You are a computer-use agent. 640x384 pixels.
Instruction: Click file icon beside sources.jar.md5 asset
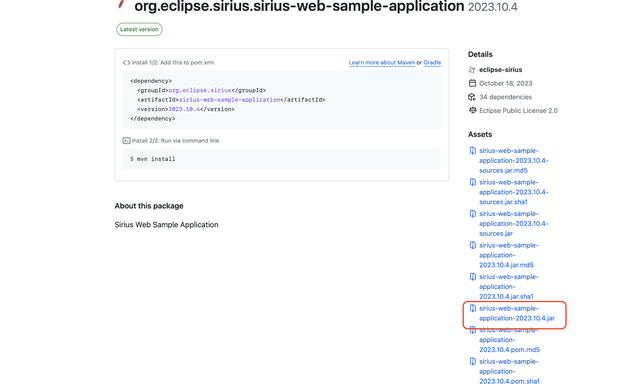(472, 151)
